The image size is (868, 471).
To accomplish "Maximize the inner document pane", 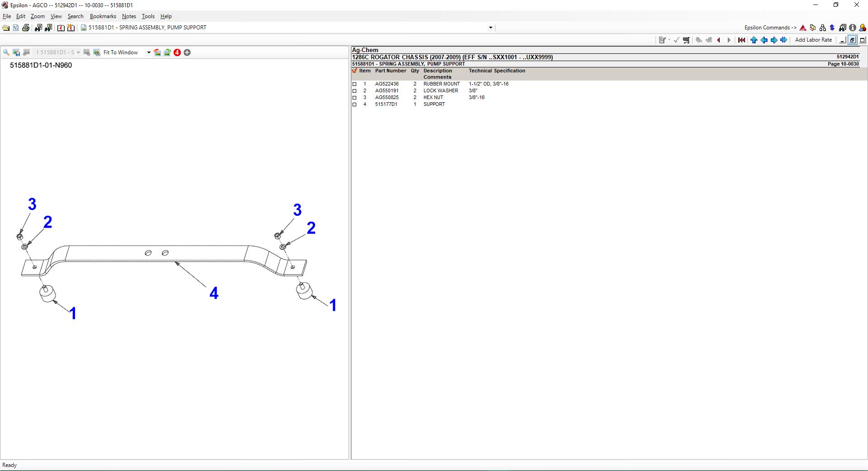I will coord(863,40).
